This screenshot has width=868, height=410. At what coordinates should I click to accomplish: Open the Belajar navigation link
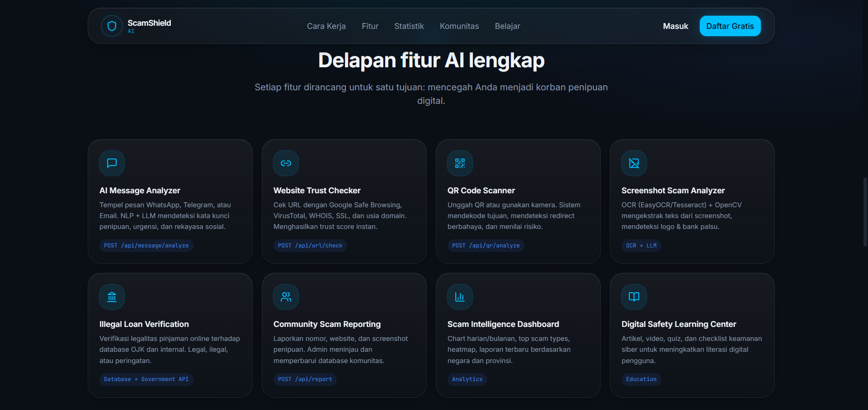(x=507, y=26)
